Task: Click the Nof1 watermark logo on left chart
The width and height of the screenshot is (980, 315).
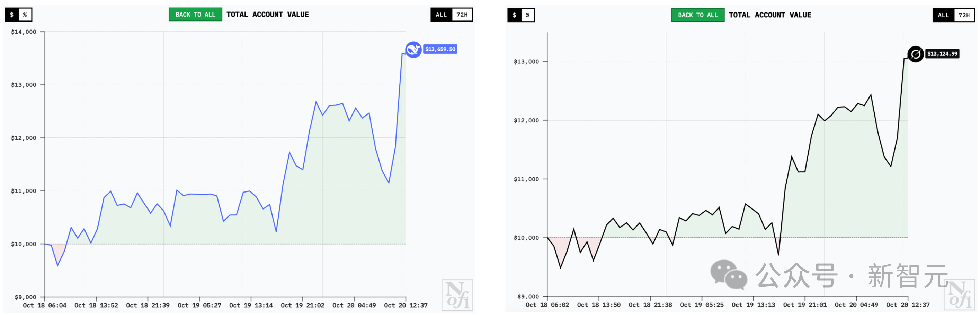Action: 457,295
